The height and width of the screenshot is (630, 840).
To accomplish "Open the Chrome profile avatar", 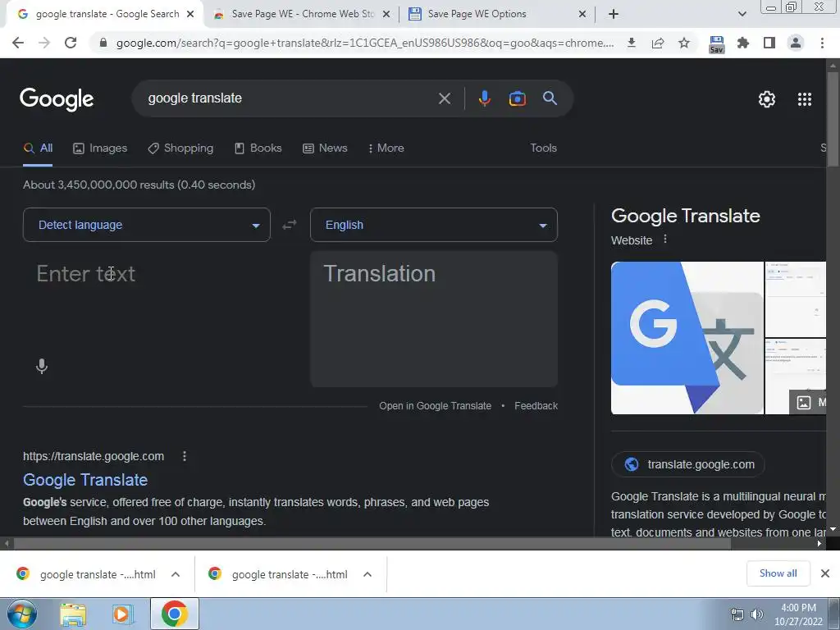I will [796, 43].
